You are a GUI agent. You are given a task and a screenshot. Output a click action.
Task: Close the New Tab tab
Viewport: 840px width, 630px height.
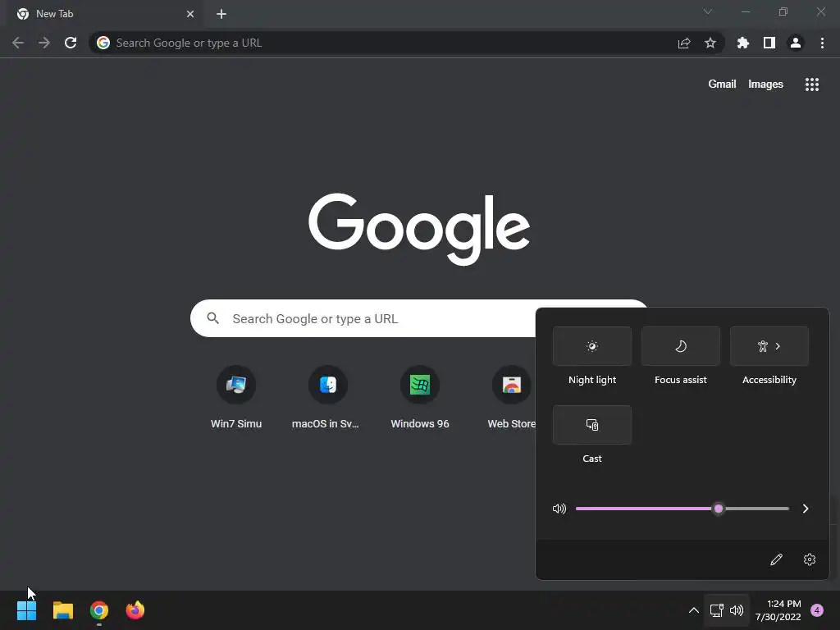(190, 14)
